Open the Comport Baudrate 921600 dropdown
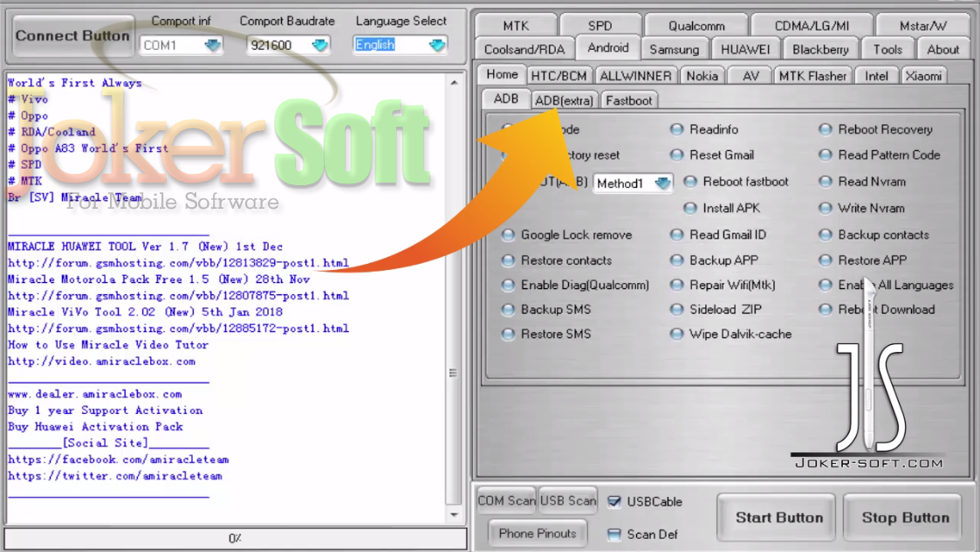Screen dimensions: 980x552 point(288,45)
